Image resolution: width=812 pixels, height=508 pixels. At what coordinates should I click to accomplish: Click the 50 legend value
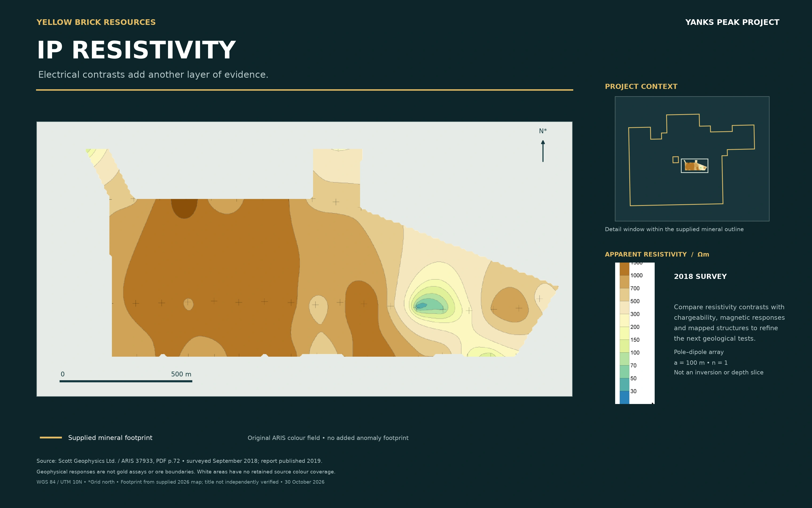click(x=634, y=378)
